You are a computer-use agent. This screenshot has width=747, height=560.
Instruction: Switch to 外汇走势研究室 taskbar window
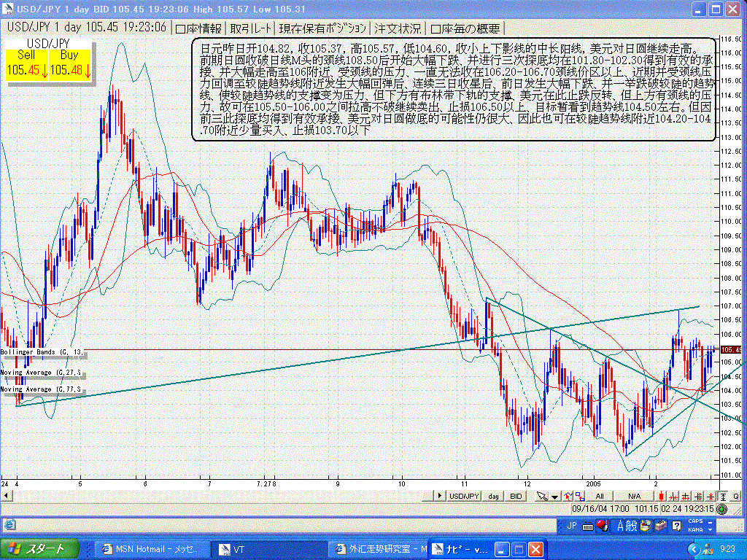pos(378,549)
